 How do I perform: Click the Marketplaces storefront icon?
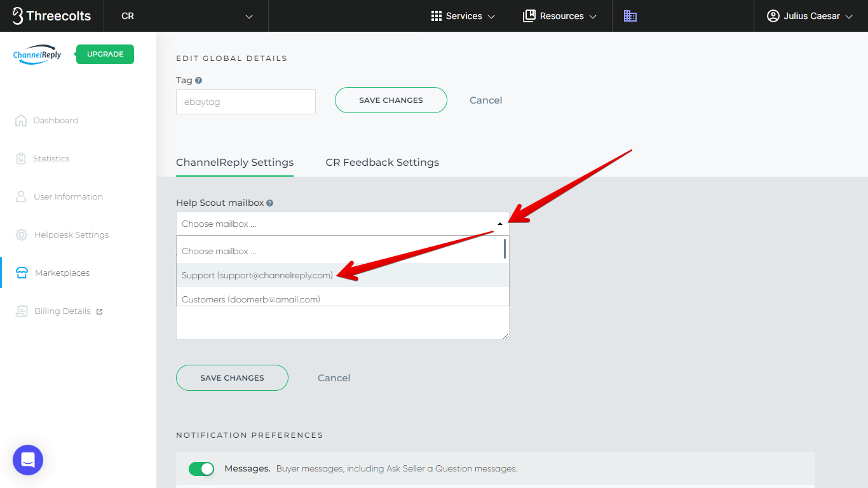22,273
